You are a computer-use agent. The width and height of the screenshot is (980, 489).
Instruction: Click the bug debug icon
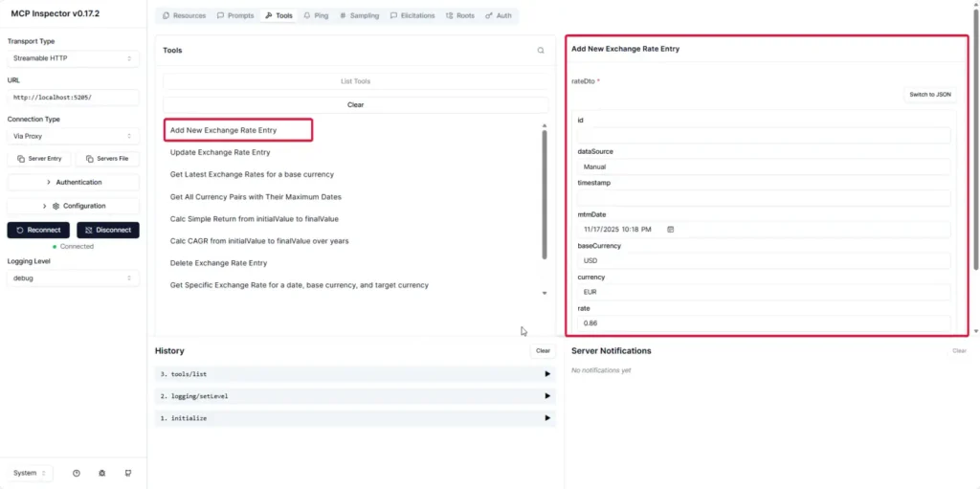[x=101, y=473]
